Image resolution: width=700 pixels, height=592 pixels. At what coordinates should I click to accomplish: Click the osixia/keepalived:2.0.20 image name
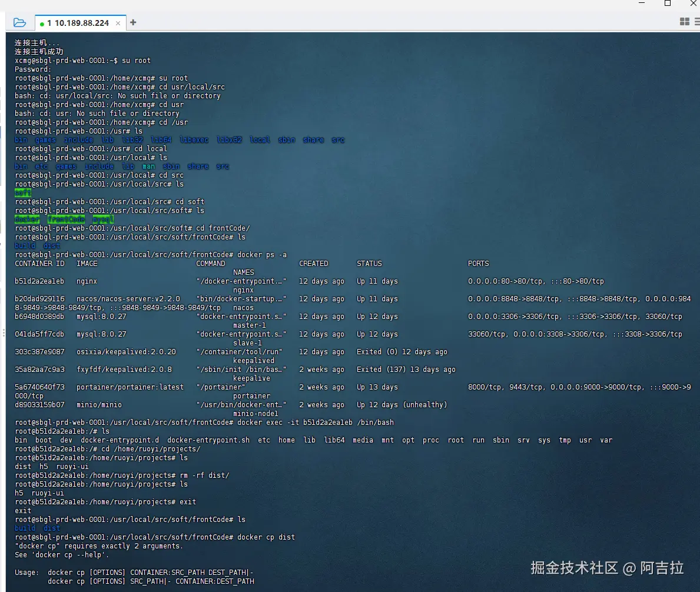click(126, 351)
